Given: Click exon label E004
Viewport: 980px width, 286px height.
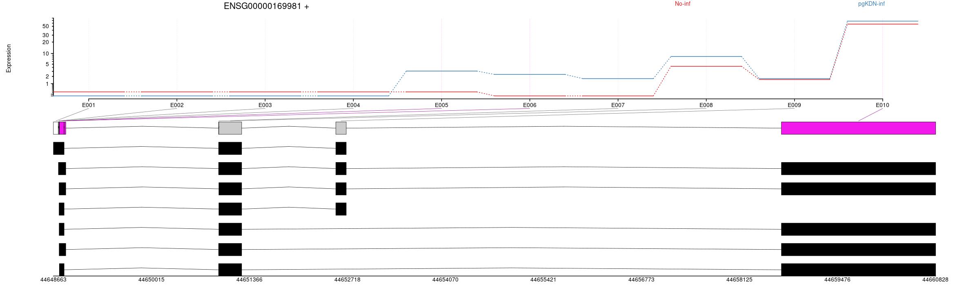Looking at the screenshot, I should [353, 105].
